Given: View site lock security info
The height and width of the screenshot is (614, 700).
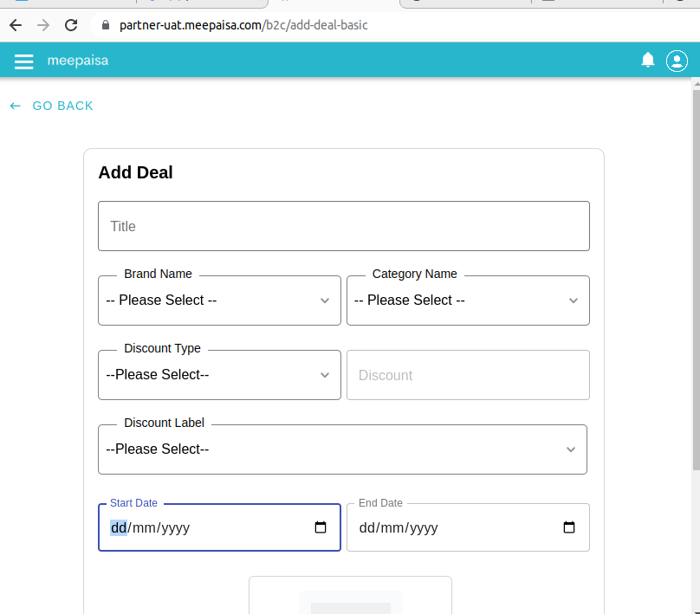Looking at the screenshot, I should [x=106, y=25].
